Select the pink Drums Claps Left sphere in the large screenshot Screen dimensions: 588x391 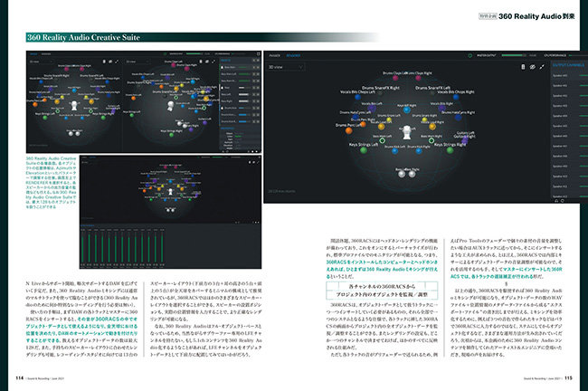(395, 78)
